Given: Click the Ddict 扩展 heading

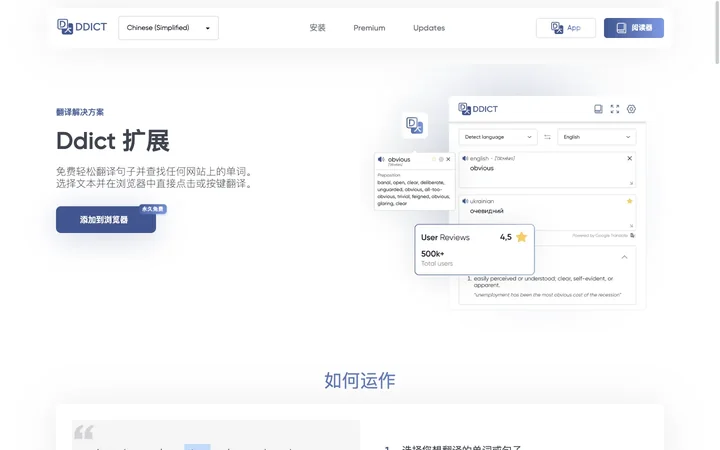Looking at the screenshot, I should coord(113,141).
